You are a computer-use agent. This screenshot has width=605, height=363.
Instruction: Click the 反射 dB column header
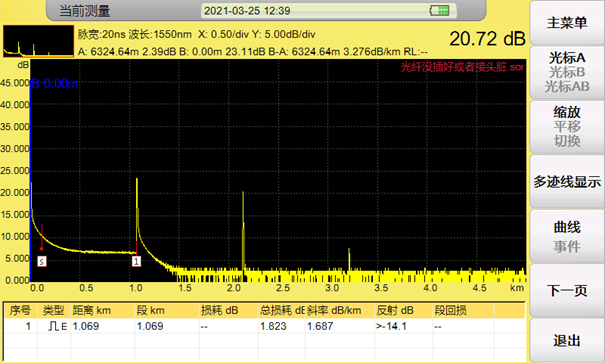pos(395,310)
